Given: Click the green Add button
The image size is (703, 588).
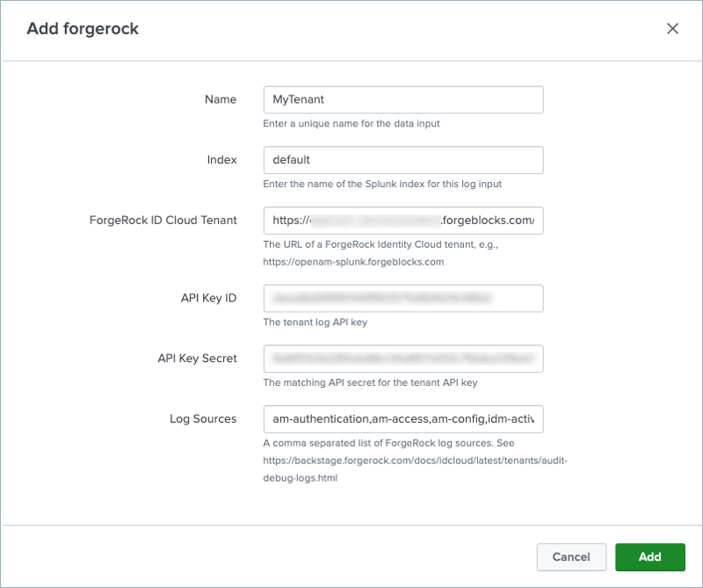Looking at the screenshot, I should pyautogui.click(x=649, y=556).
